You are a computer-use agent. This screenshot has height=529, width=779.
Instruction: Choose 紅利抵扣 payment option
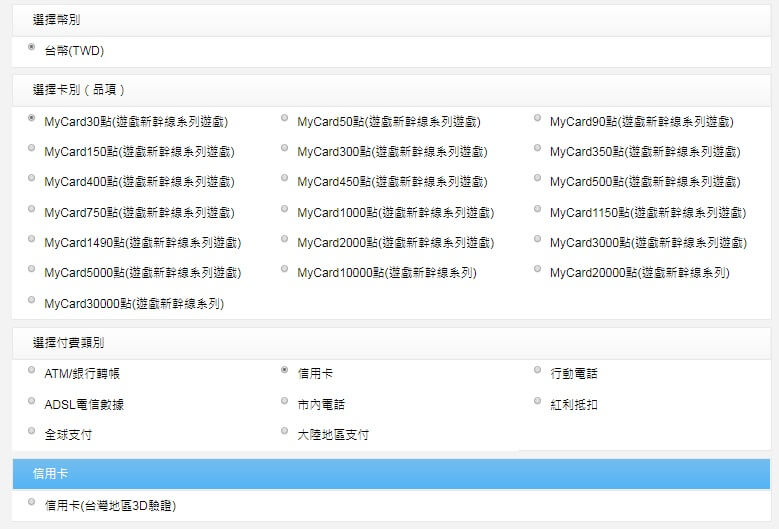click(x=537, y=401)
